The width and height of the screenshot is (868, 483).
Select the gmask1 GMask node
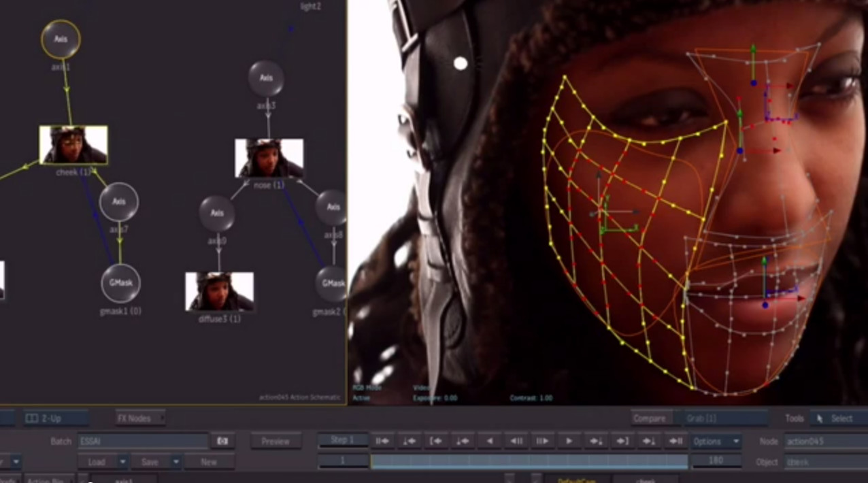coord(120,284)
